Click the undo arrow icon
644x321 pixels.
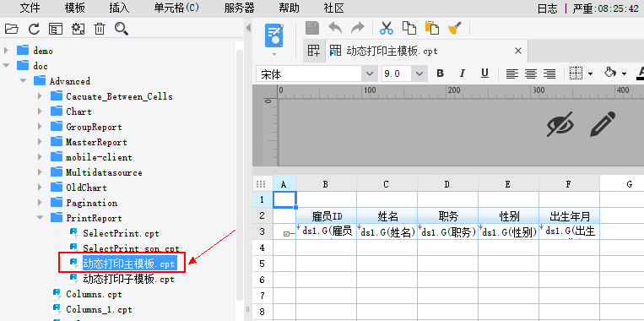point(336,28)
